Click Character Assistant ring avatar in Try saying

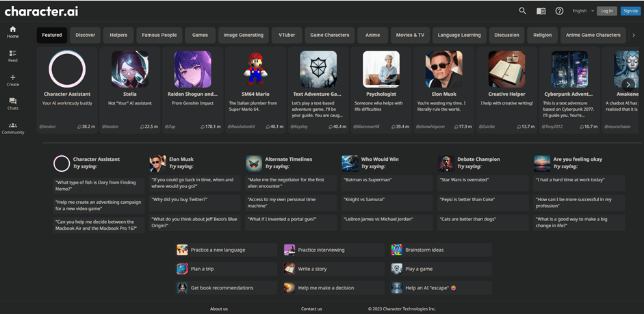62,163
